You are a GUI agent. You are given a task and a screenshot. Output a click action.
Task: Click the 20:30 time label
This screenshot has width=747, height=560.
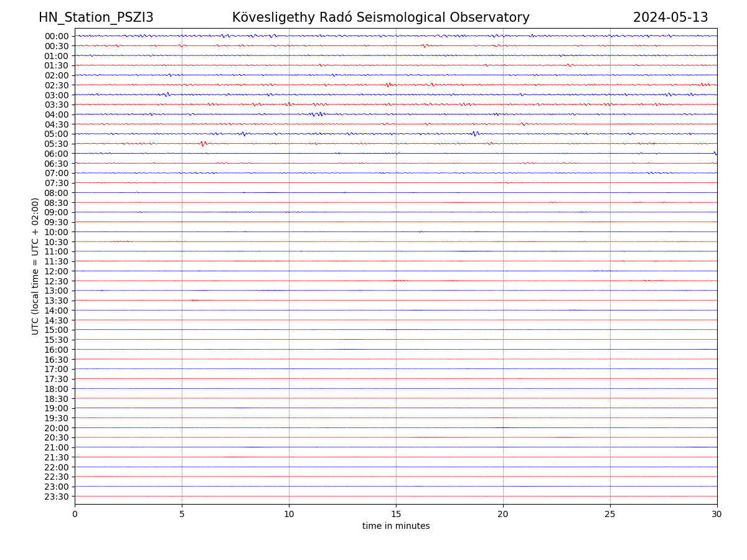[x=57, y=438]
